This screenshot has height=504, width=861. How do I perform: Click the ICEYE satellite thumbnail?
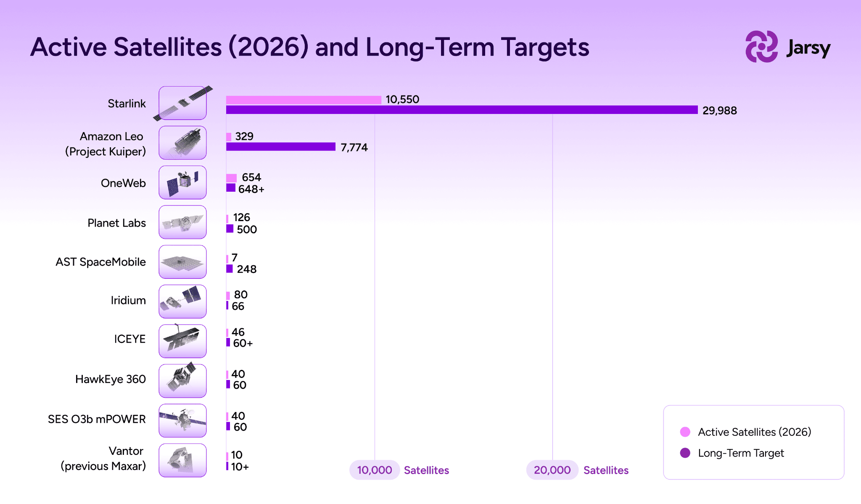click(x=182, y=341)
